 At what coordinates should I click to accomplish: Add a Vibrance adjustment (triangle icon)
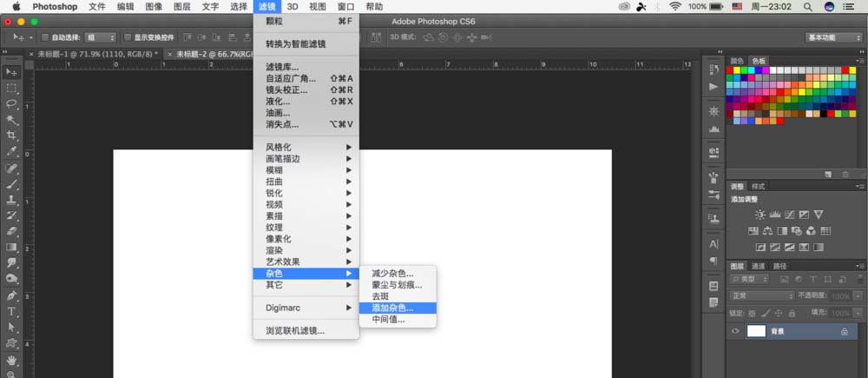click(819, 215)
